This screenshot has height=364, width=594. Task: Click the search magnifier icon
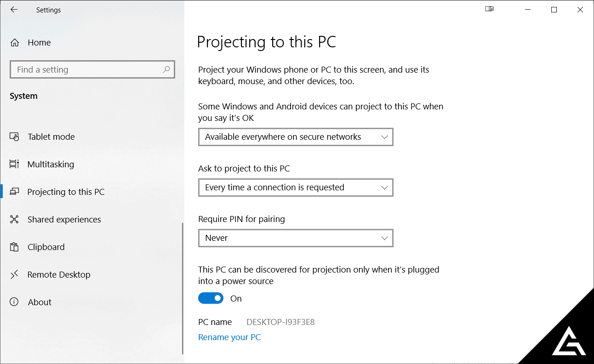pos(166,69)
